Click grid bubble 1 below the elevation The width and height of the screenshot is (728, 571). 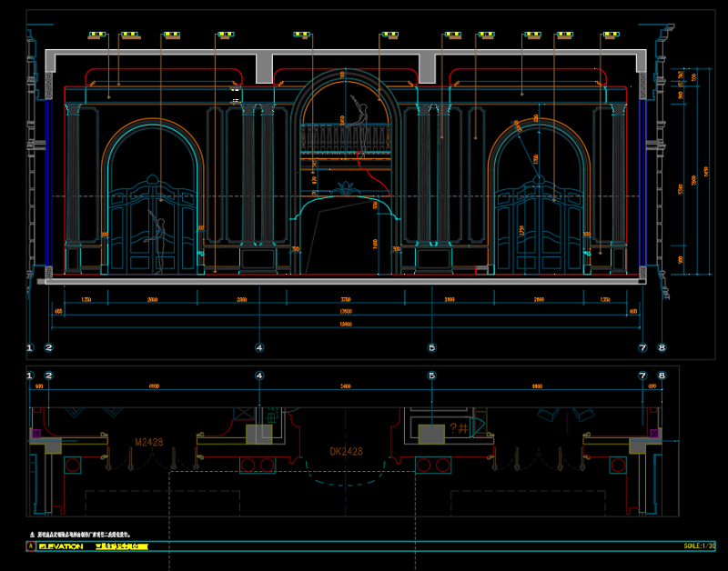click(x=29, y=347)
